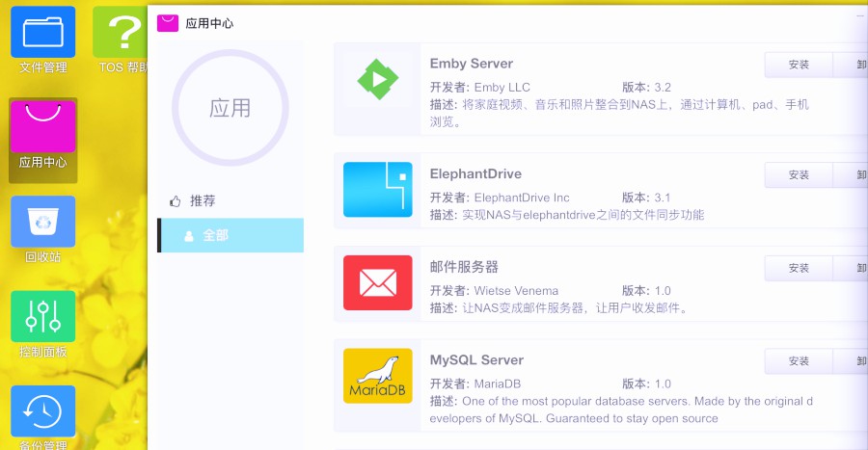Click 安装 for ElephantDrive
The height and width of the screenshot is (450, 868).
coord(799,174)
